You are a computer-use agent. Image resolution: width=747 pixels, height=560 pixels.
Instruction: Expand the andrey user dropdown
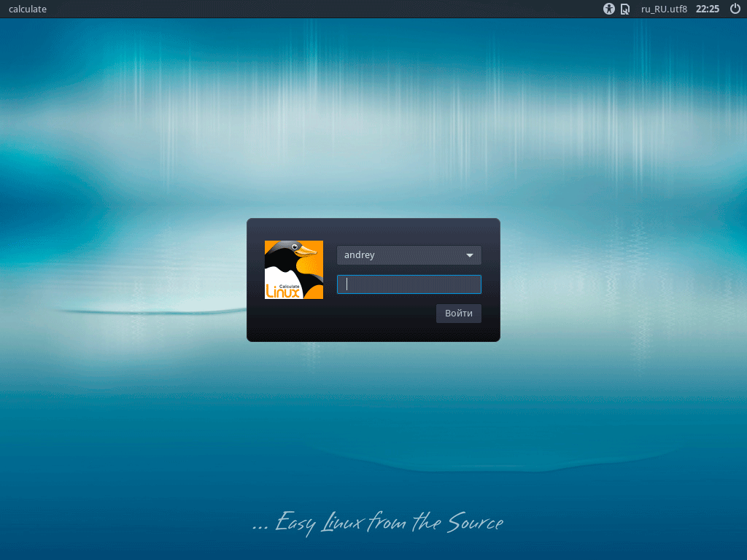(x=409, y=255)
